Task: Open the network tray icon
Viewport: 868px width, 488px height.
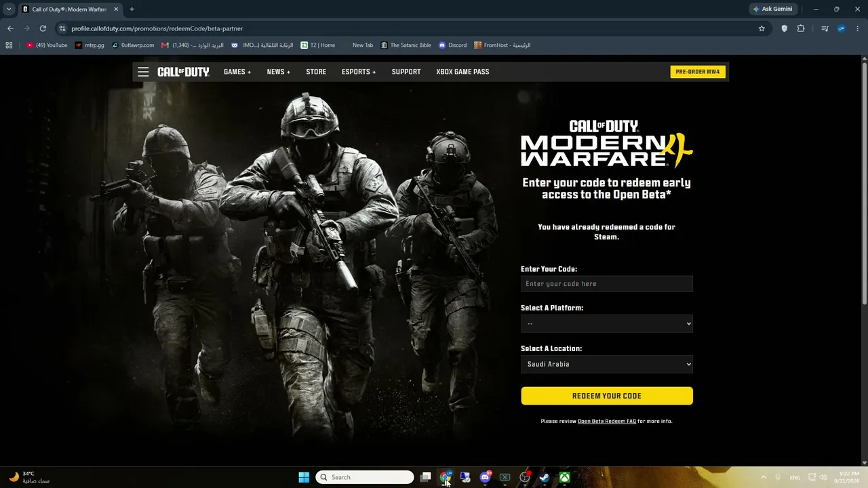Action: tap(812, 477)
